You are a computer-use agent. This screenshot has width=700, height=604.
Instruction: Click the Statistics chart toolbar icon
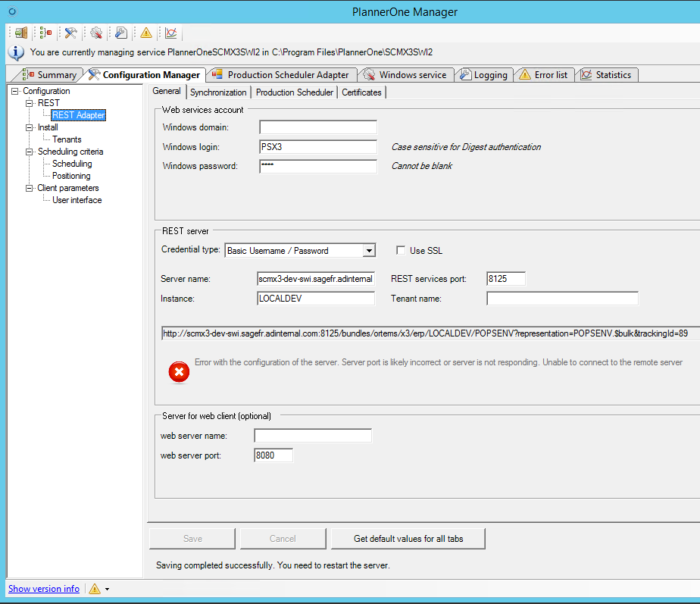(x=171, y=33)
